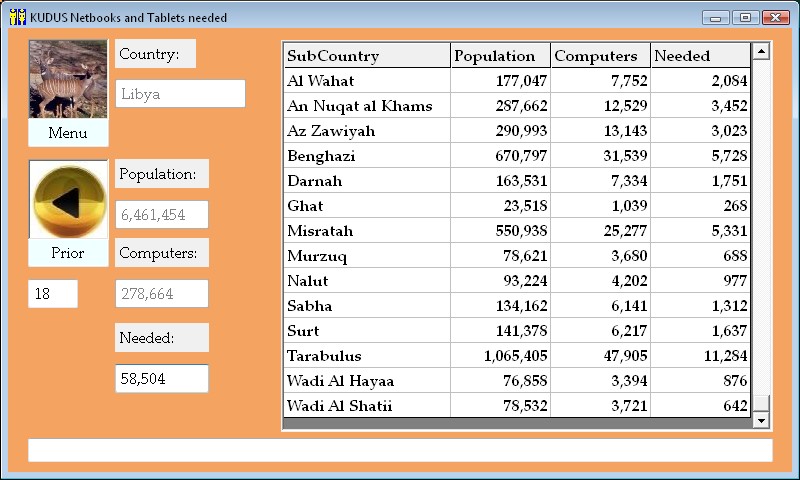Click the Computers field showing 278,664
Viewport: 800px width, 480px height.
(x=161, y=294)
